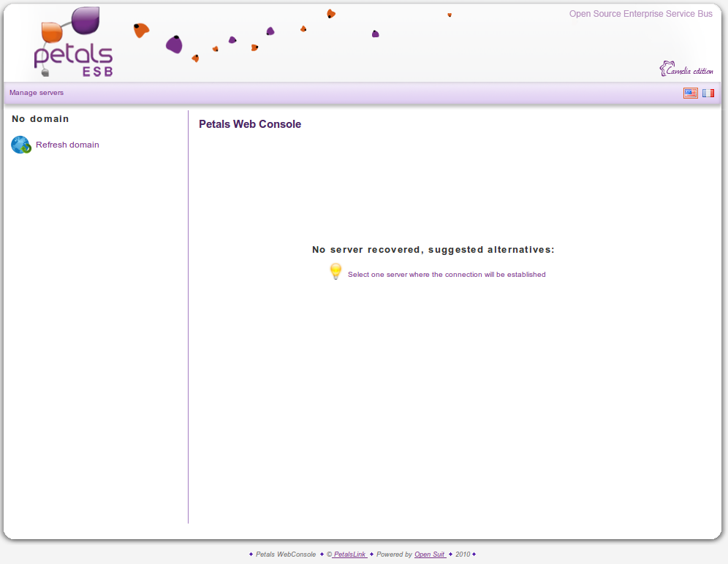Image resolution: width=728 pixels, height=564 pixels.
Task: Switch language to French via French flag
Action: pyautogui.click(x=708, y=93)
